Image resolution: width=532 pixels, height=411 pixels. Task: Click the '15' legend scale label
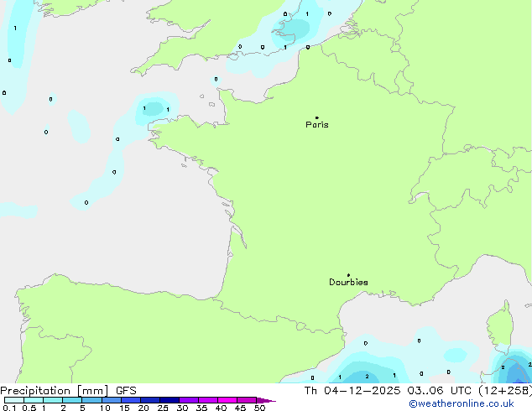coord(124,408)
